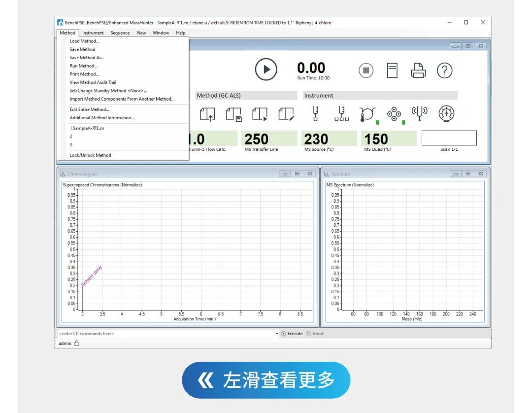Click the printer icon
The width and height of the screenshot is (532, 413).
pyautogui.click(x=418, y=70)
